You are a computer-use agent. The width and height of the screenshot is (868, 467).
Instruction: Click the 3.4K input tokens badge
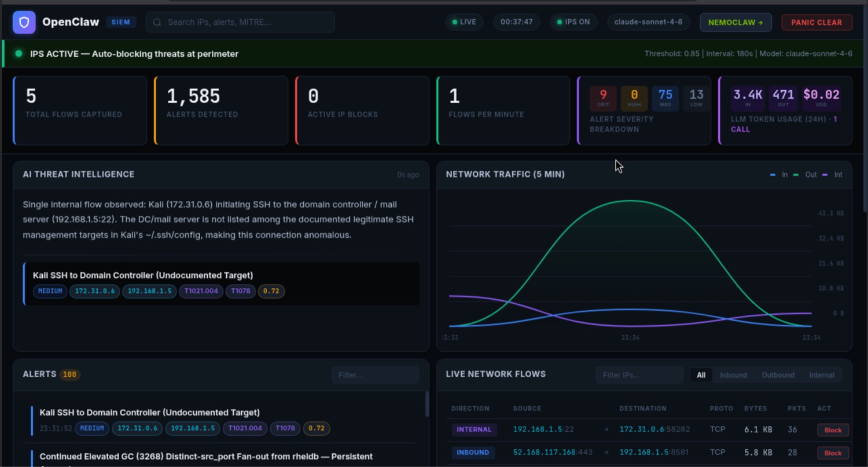(x=748, y=98)
